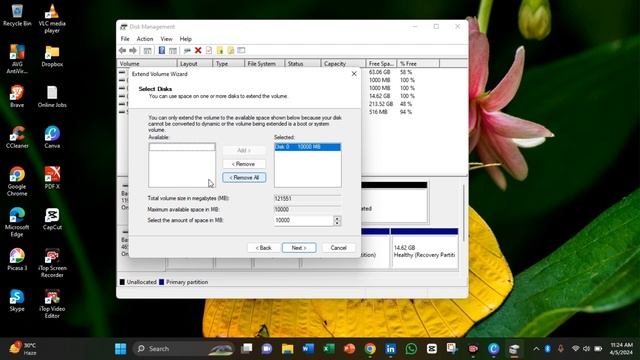Screen dimensions: 640x360
Task: Click the 213.52 GB free space cell
Action: 381,104
